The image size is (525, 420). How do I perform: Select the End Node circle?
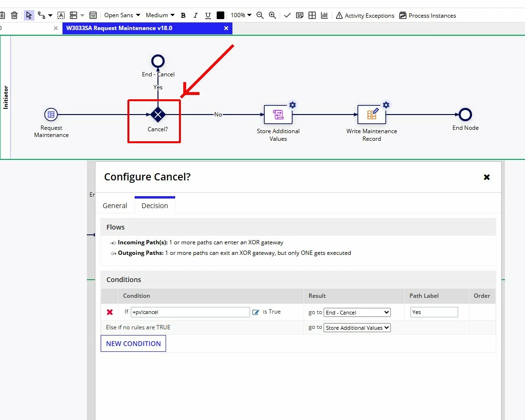(465, 115)
